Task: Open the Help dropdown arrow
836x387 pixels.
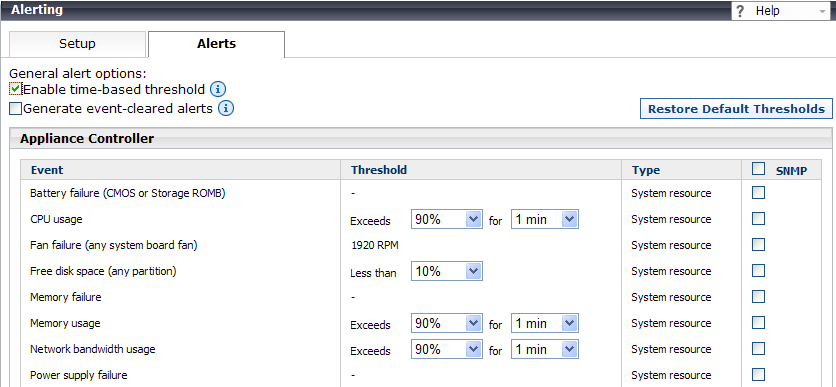Action: pyautogui.click(x=821, y=11)
